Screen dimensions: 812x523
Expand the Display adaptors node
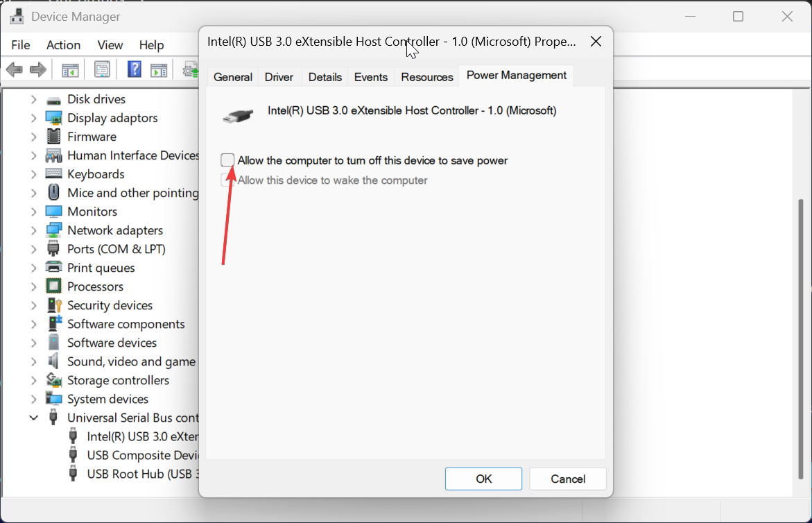(34, 118)
